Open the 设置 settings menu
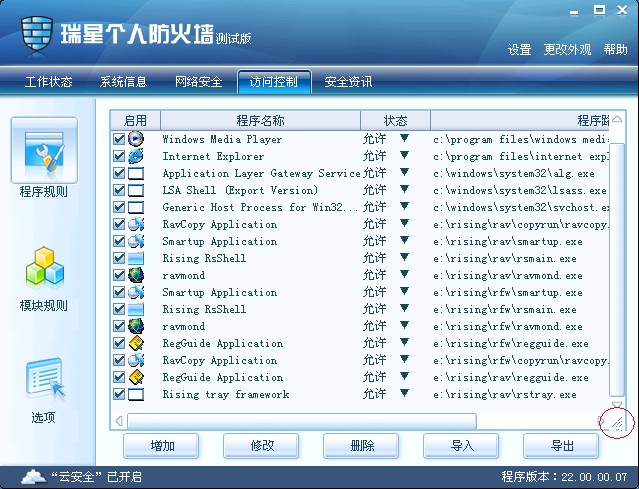The height and width of the screenshot is (489, 639). 520,50
